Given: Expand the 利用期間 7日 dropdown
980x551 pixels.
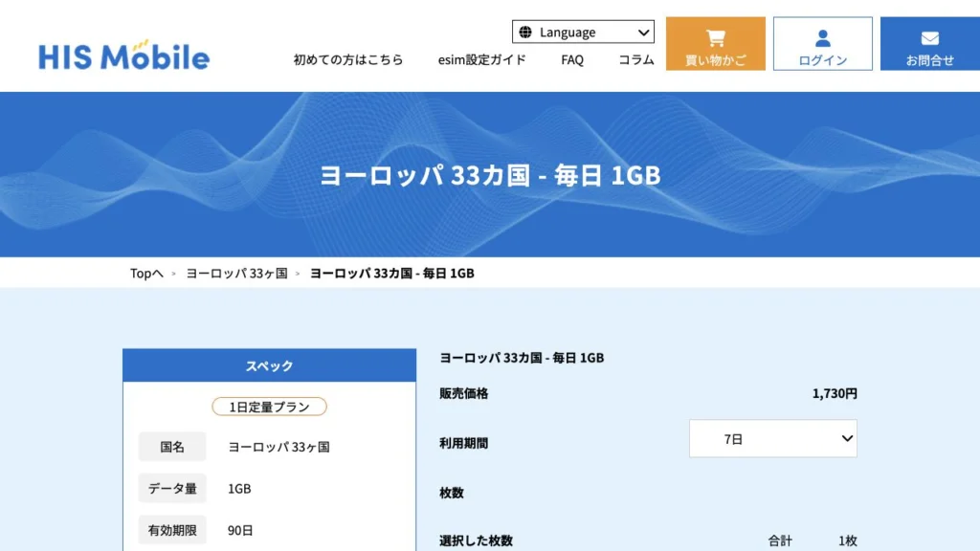Looking at the screenshot, I should (x=773, y=438).
